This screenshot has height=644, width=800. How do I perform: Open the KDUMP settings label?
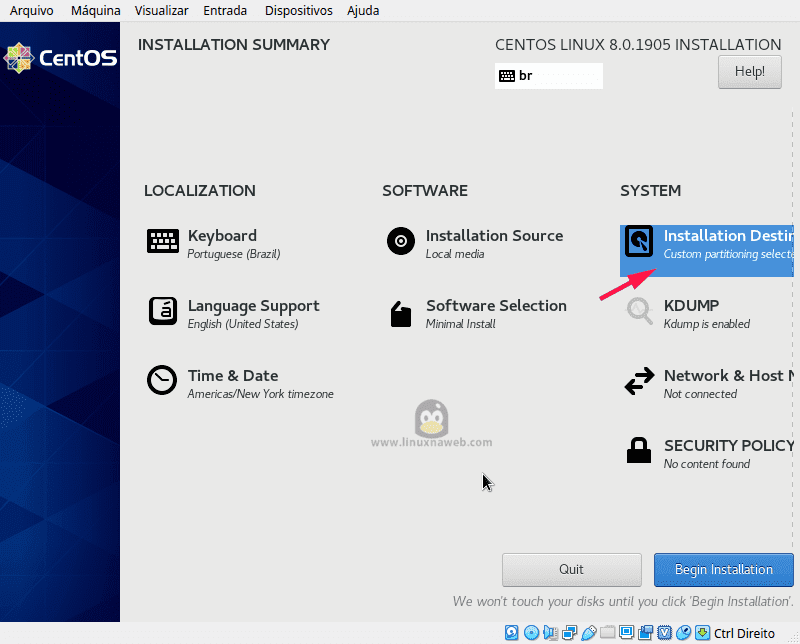coord(691,306)
